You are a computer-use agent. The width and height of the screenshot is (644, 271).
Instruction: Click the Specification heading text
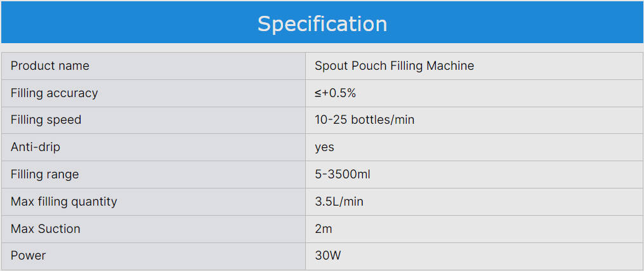click(322, 23)
